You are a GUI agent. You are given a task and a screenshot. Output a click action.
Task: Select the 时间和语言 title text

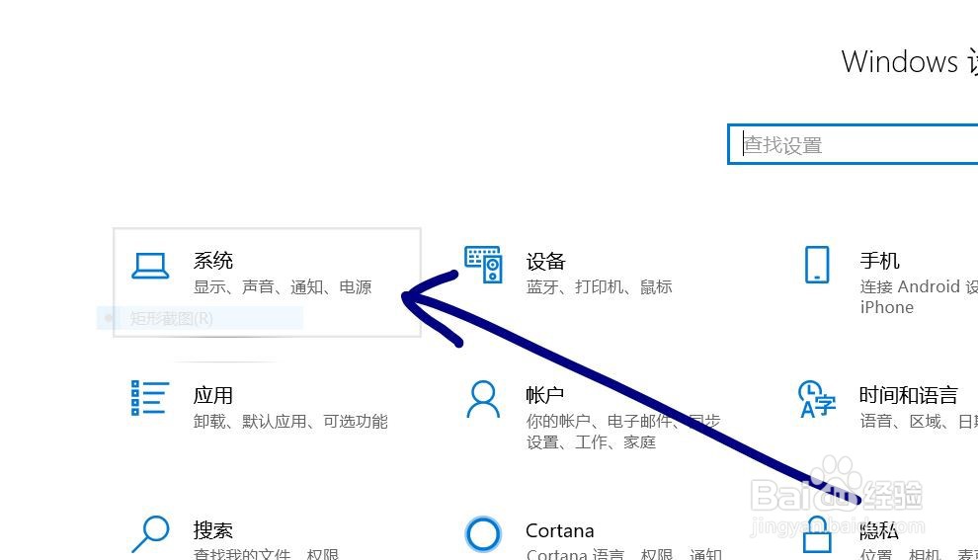(908, 395)
